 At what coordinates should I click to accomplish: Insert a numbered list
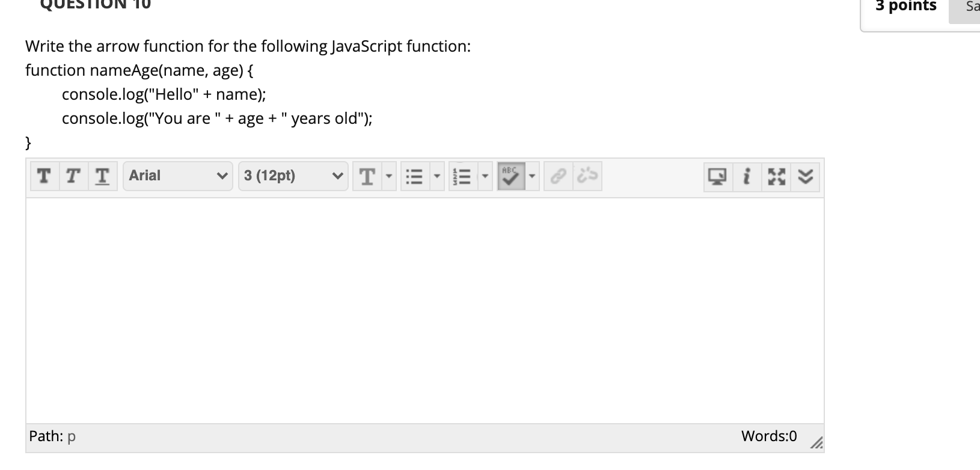pyautogui.click(x=462, y=177)
